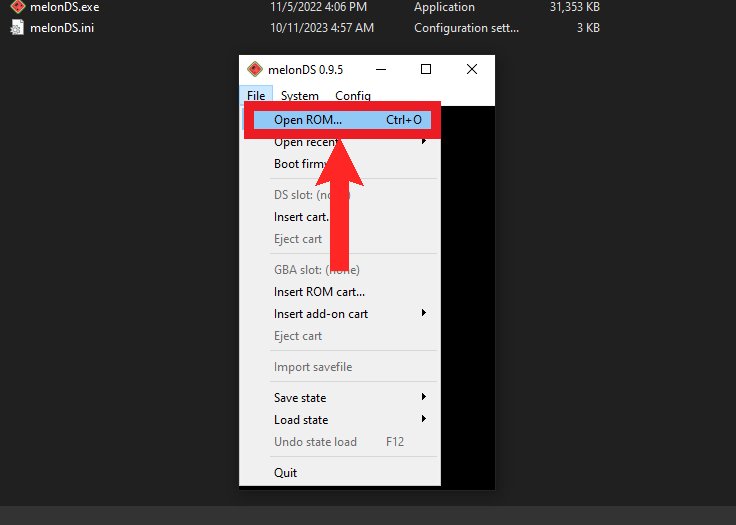This screenshot has width=736, height=525.
Task: Click the 3 KB size cell
Action: pos(588,28)
